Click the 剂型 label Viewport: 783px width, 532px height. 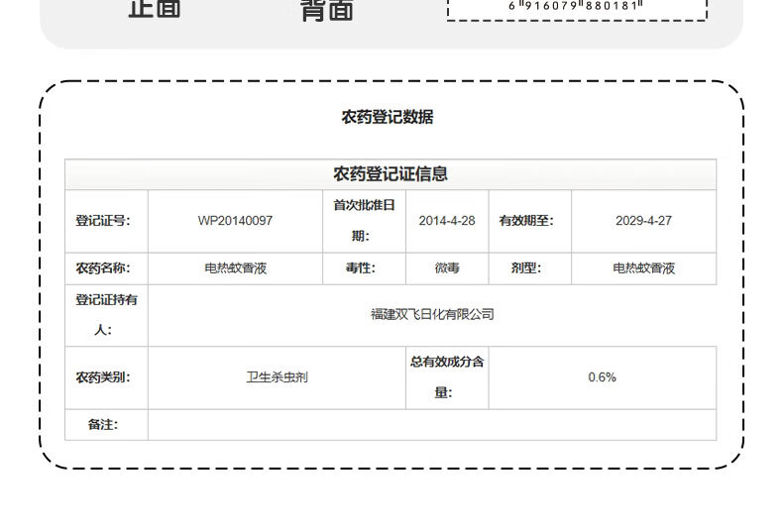[526, 268]
